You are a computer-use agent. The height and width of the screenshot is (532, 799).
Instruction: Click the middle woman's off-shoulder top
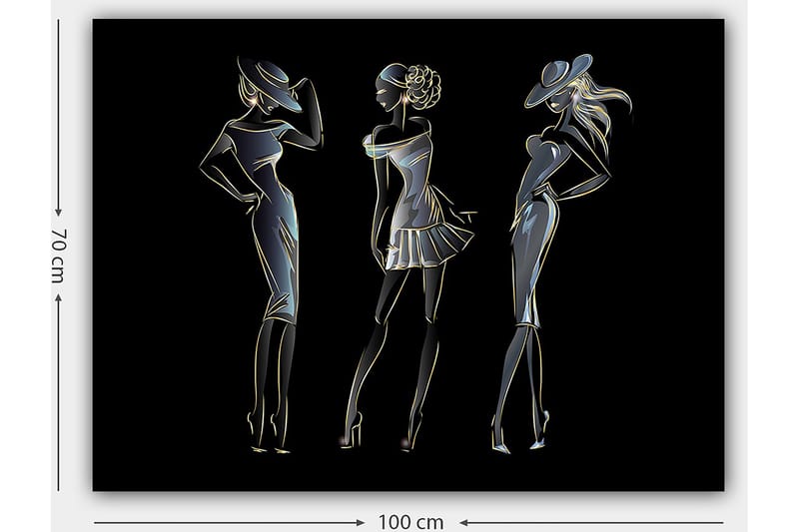pos(404,150)
